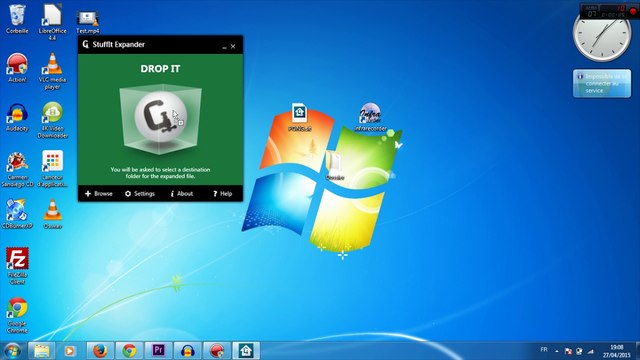Expand hidden system tray icons arrow
Image resolution: width=640 pixels, height=360 pixels.
pyautogui.click(x=557, y=351)
